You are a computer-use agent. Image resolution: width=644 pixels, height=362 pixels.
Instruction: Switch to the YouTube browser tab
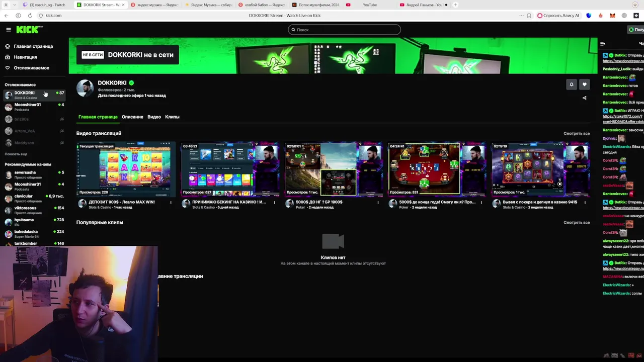(x=370, y=5)
